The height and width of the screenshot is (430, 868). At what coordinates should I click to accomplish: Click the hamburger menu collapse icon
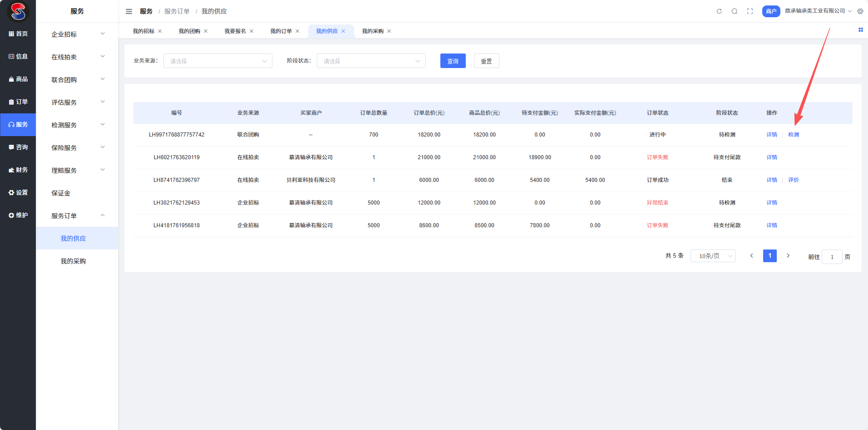[x=129, y=11]
